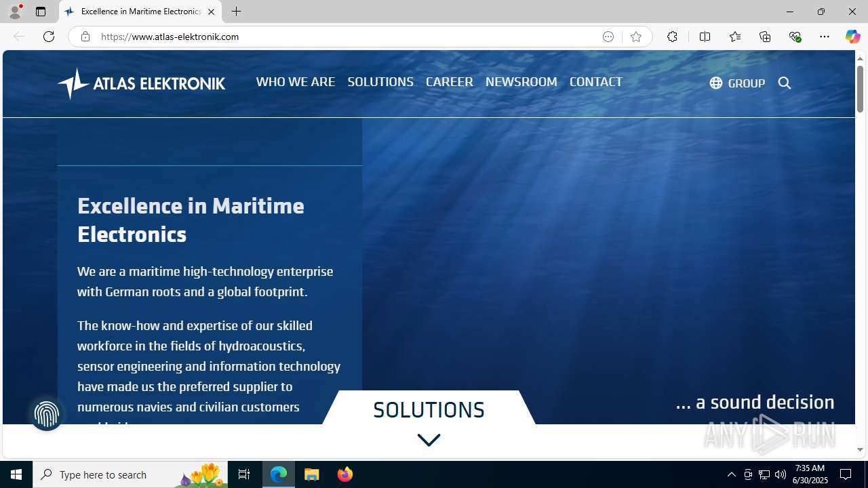Expand the SOLUTIONS section chevron
The image size is (868, 488).
429,440
